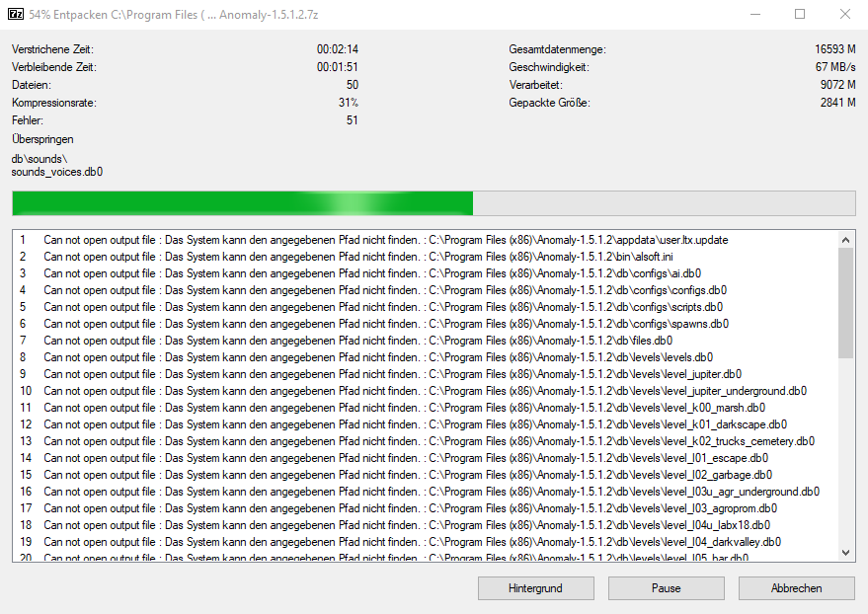Select error row 3 for ai.db0
This screenshot has width=868, height=614.
[x=426, y=273]
